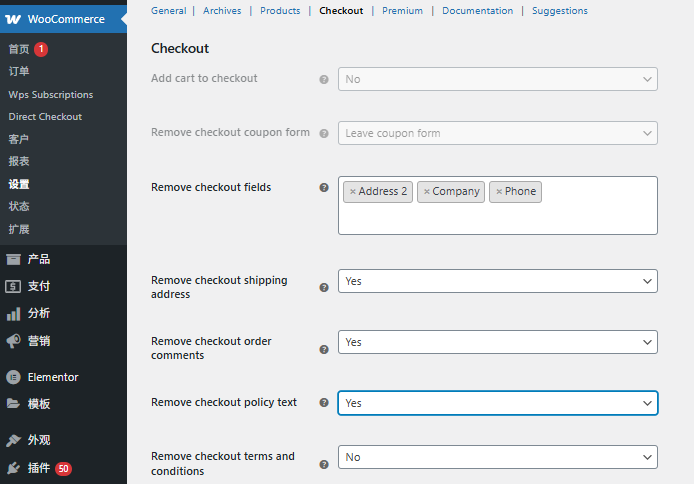Switch to the Products tab
The width and height of the screenshot is (694, 484).
coord(279,11)
